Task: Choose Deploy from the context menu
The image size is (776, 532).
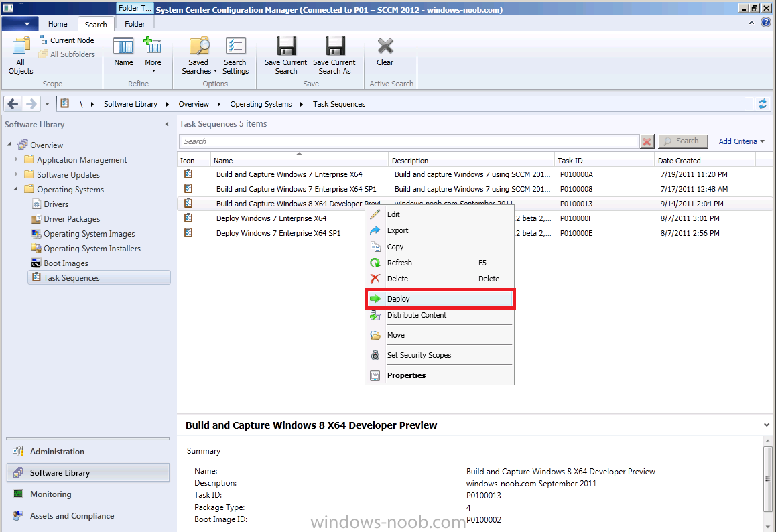Action: point(440,299)
